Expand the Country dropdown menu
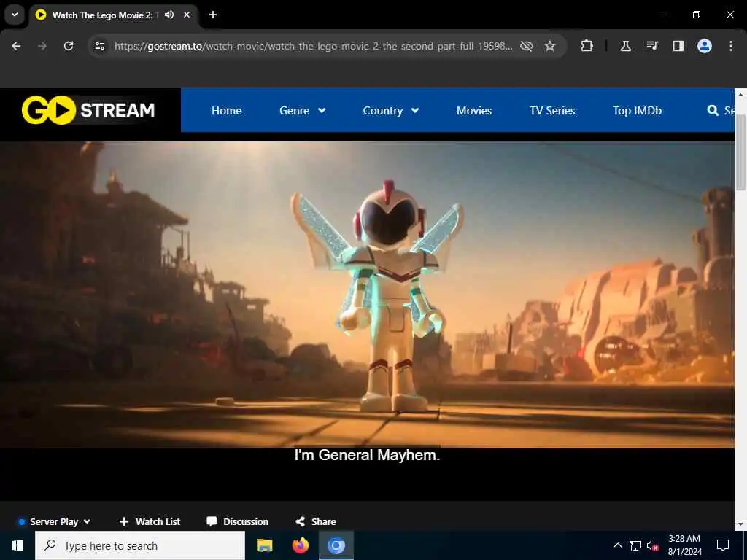 click(391, 111)
